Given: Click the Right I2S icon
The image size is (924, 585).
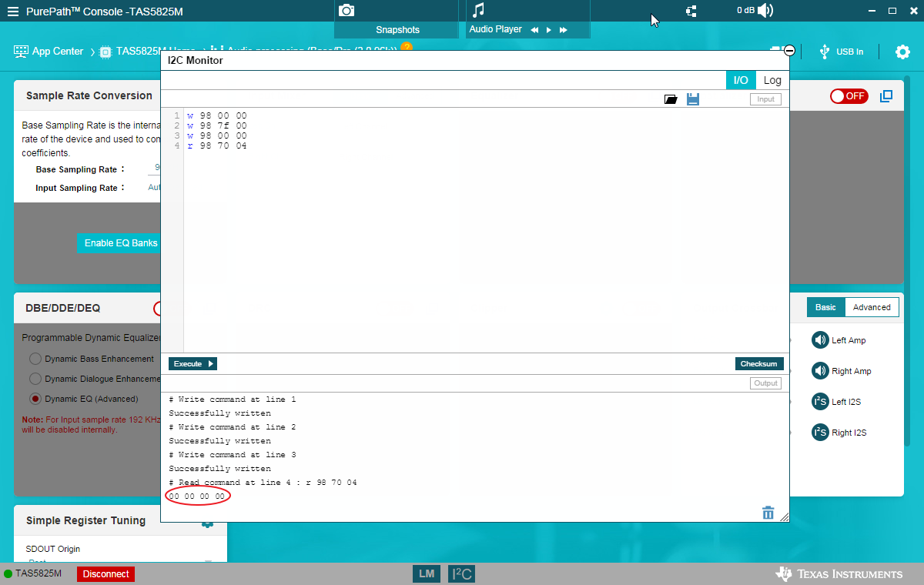Looking at the screenshot, I should 820,433.
